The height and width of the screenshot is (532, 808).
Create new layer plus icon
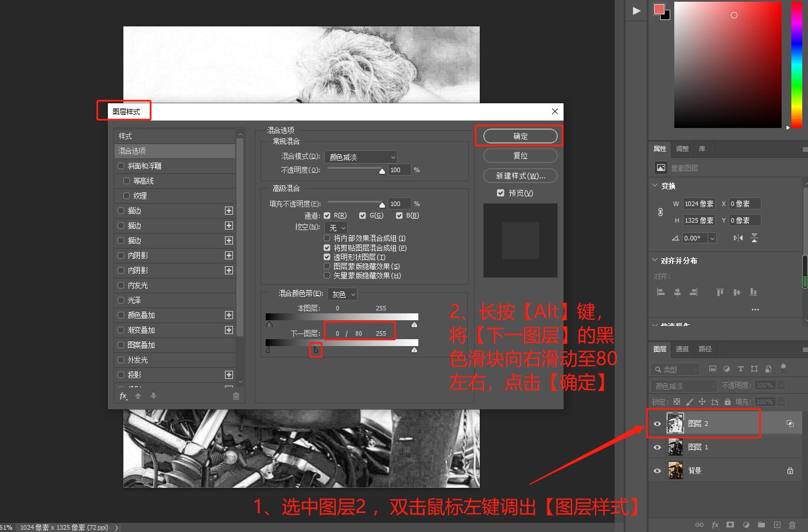point(777,525)
